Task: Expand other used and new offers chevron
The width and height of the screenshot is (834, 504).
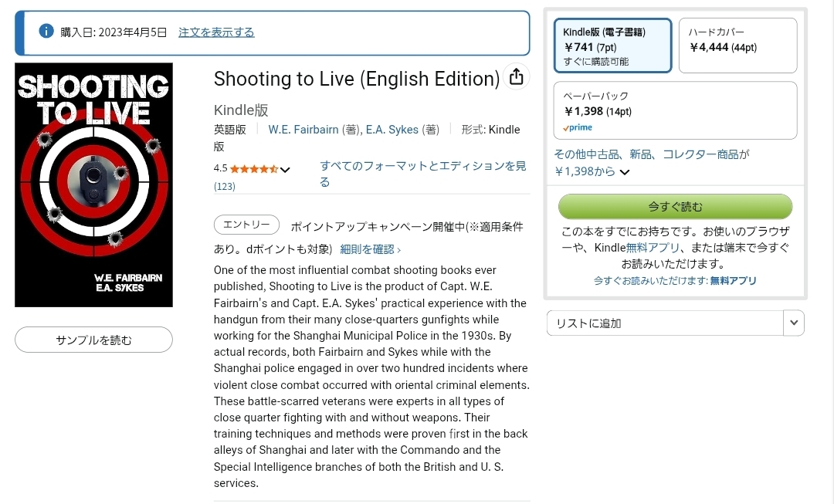Action: (625, 171)
